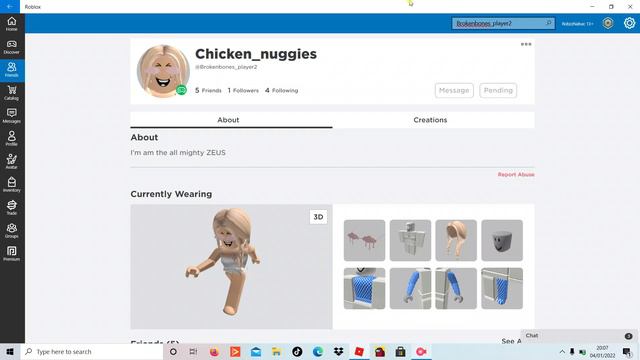Click the search magnifier icon
The height and width of the screenshot is (360, 640).
click(x=549, y=23)
